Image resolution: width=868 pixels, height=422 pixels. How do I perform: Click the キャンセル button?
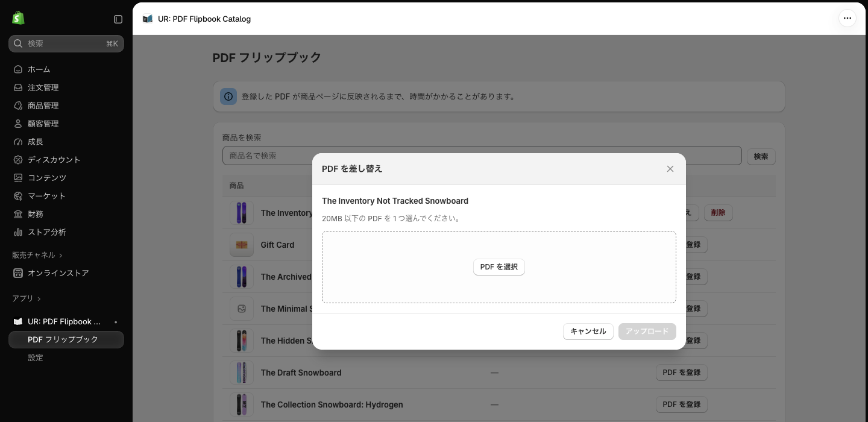588,332
